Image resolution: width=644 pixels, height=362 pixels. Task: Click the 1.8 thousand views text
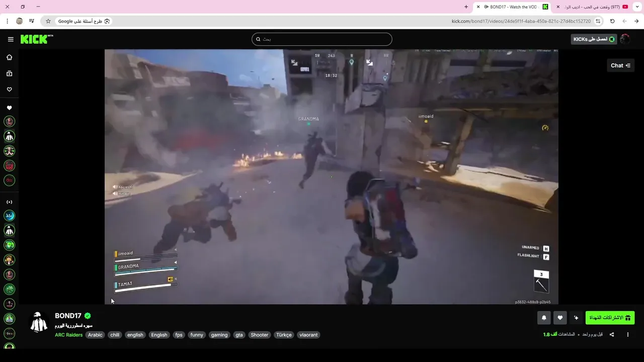coord(559,334)
